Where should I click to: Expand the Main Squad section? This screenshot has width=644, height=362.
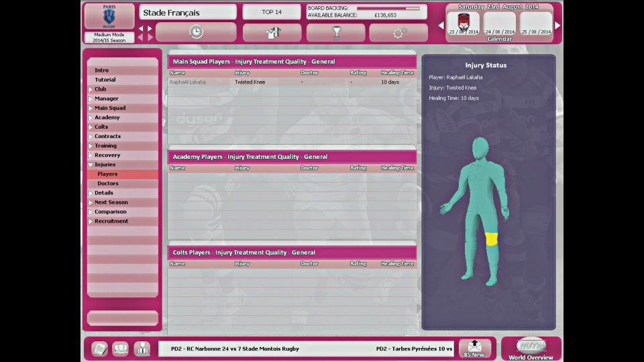tap(91, 108)
